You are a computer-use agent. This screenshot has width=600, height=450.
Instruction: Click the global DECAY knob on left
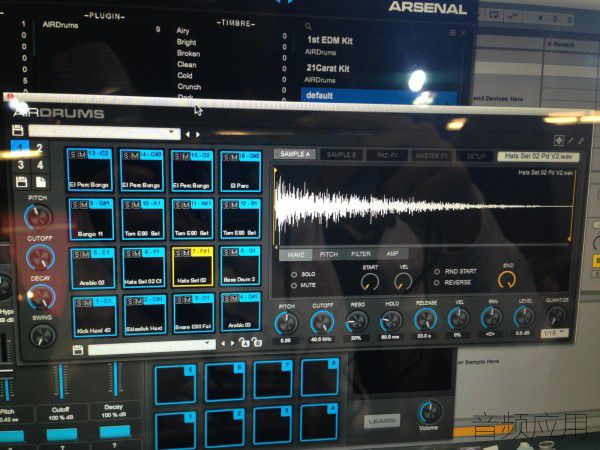[x=41, y=297]
